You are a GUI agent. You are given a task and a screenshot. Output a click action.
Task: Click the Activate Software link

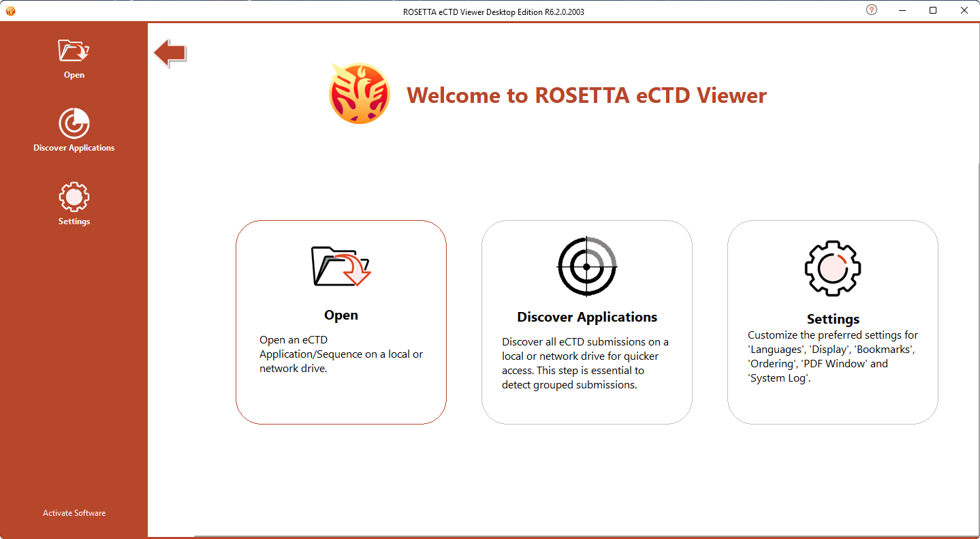tap(74, 513)
